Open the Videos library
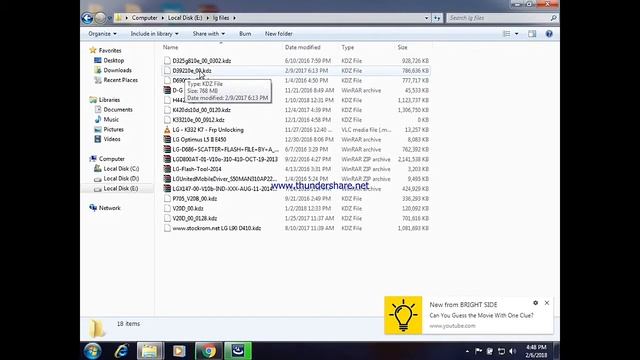Viewport: 640px width, 360px height. [112, 139]
